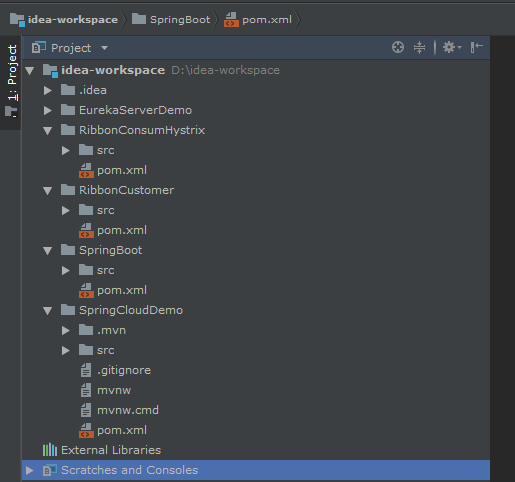Select the mvnw file
This screenshot has width=515, height=482.
tap(114, 390)
